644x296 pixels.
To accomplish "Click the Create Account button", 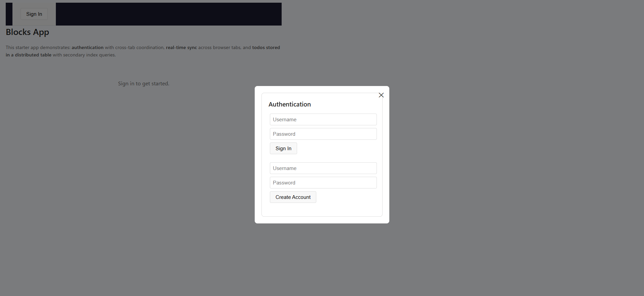I will point(293,197).
